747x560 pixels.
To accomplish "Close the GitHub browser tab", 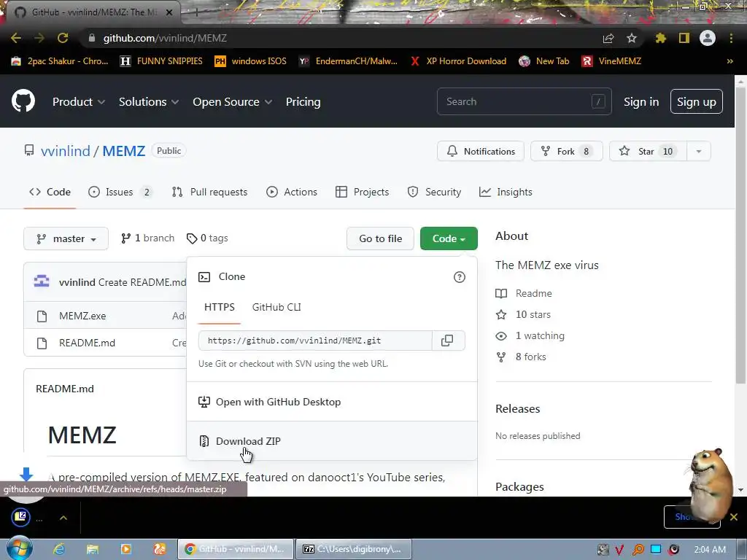I will click(x=169, y=12).
